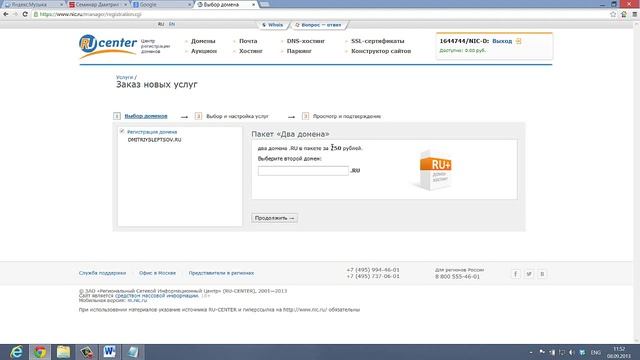
Task: Open Microsoft Word from the taskbar
Action: click(x=109, y=352)
